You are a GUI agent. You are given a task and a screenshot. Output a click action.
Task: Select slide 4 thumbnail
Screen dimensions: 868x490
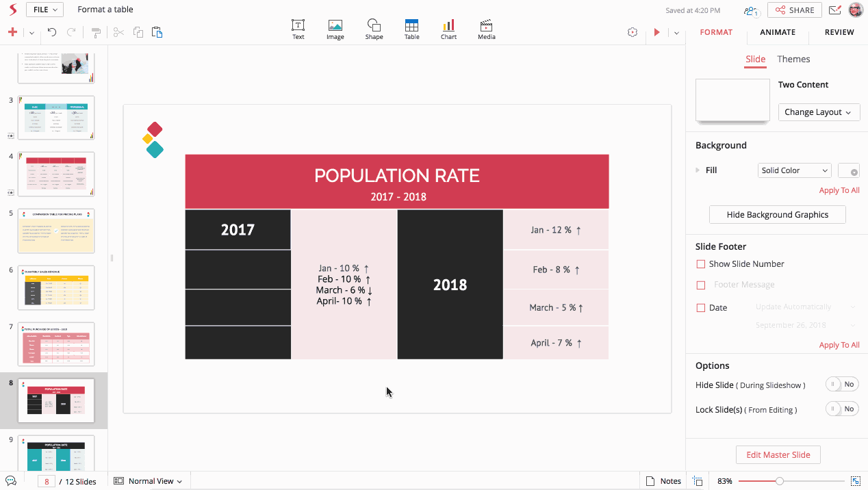(x=56, y=174)
